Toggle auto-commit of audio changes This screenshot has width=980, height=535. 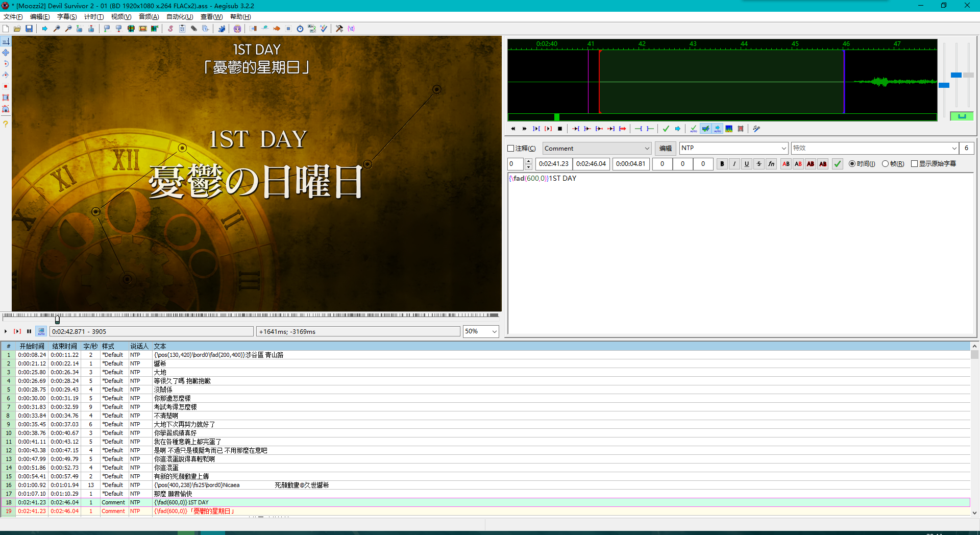tap(694, 129)
